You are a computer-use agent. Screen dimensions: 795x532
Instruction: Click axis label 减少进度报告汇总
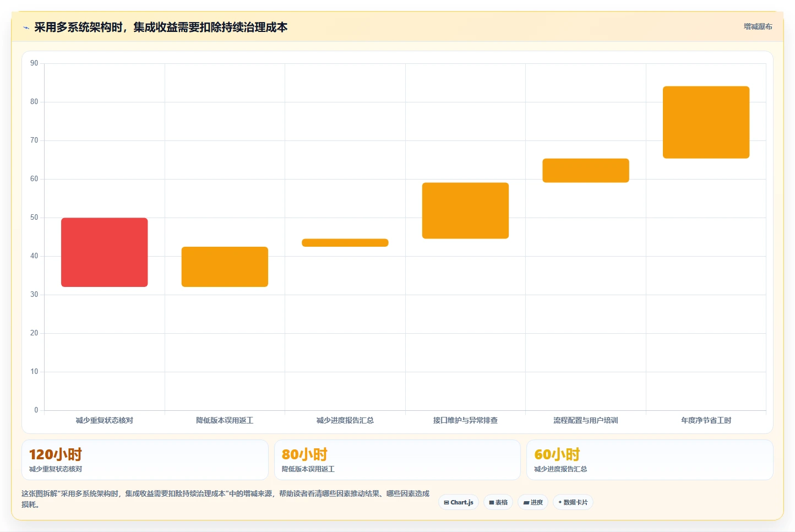tap(345, 420)
